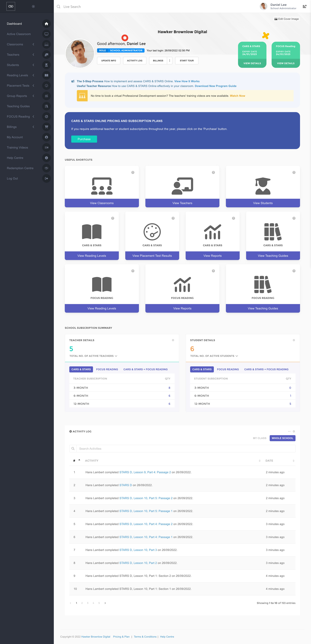Click the Billings cart icon in sidebar
Viewport: 311px width, 644px height.
point(46,127)
